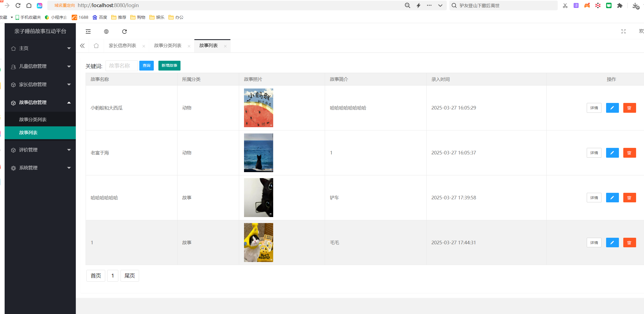Click the refresh icon in the app header
Image resolution: width=644 pixels, height=314 pixels.
[124, 32]
